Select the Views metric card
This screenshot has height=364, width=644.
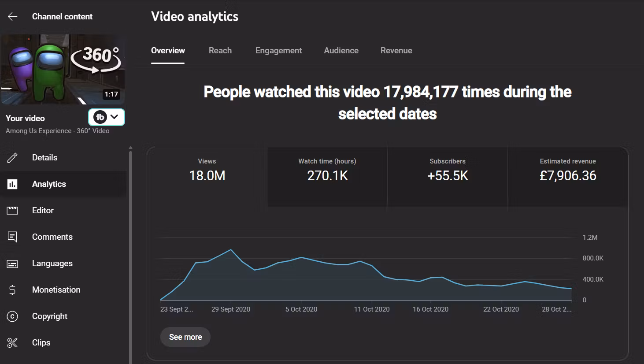click(x=207, y=176)
